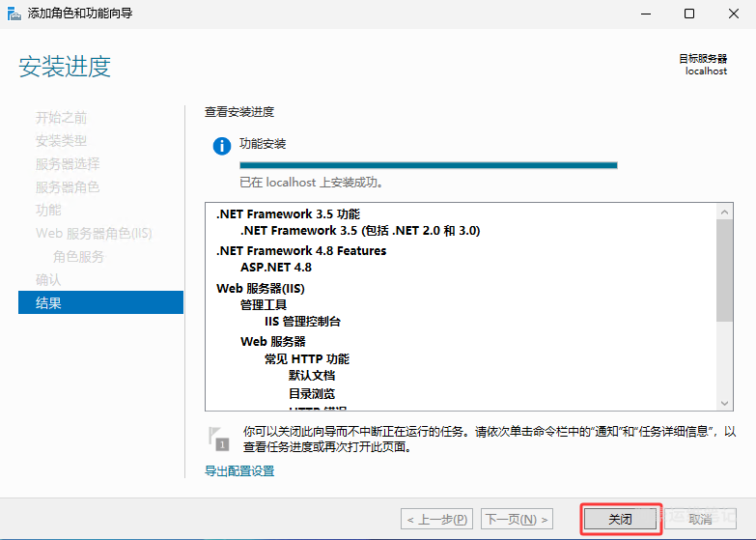Select 角色服务 in the wizard steps

pos(78,256)
